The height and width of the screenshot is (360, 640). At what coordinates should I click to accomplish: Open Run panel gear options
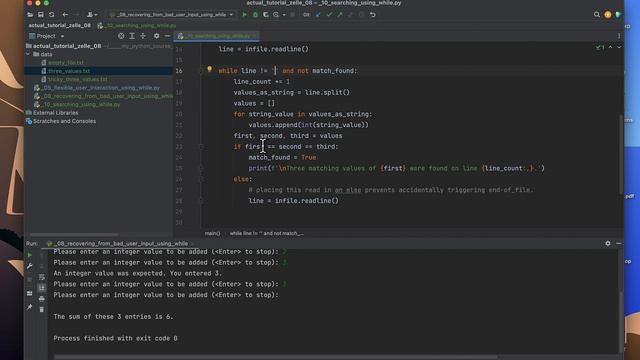pyautogui.click(x=608, y=243)
